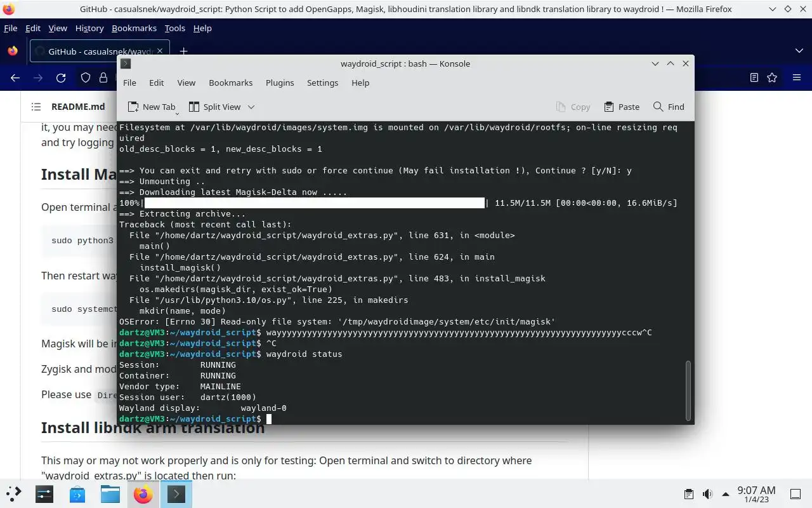This screenshot has height=508, width=812.
Task: Click 'OSError: [Errno 30]' line in terminal
Action: (x=337, y=321)
